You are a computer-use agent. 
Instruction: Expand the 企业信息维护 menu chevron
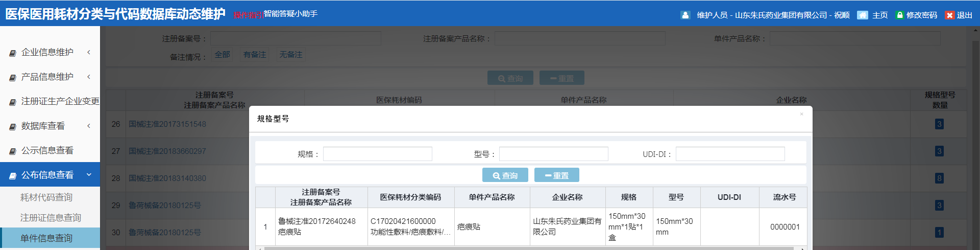[x=89, y=52]
